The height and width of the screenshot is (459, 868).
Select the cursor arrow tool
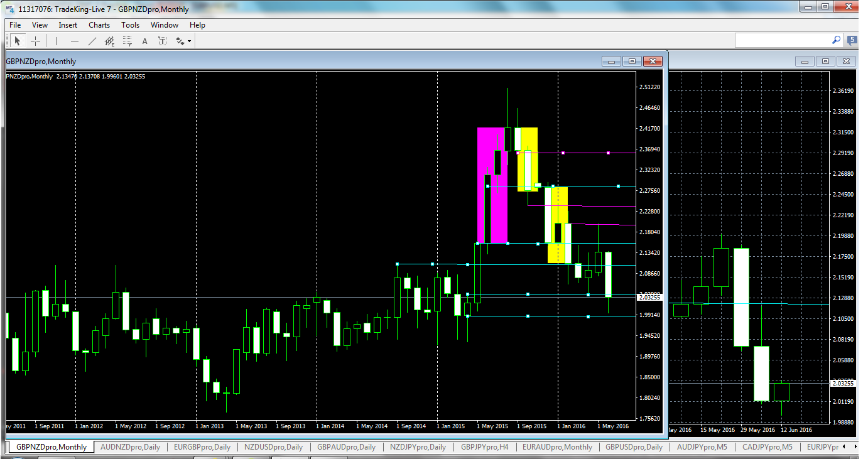tap(17, 40)
